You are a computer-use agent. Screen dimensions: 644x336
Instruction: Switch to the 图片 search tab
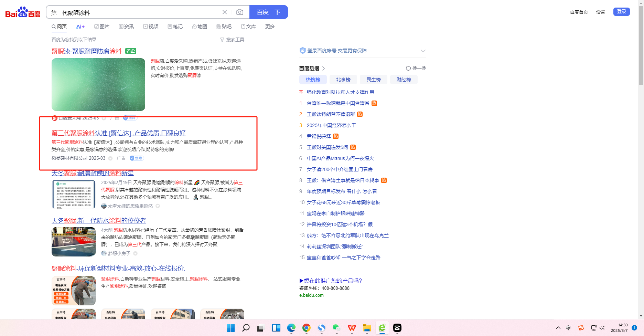coord(102,27)
